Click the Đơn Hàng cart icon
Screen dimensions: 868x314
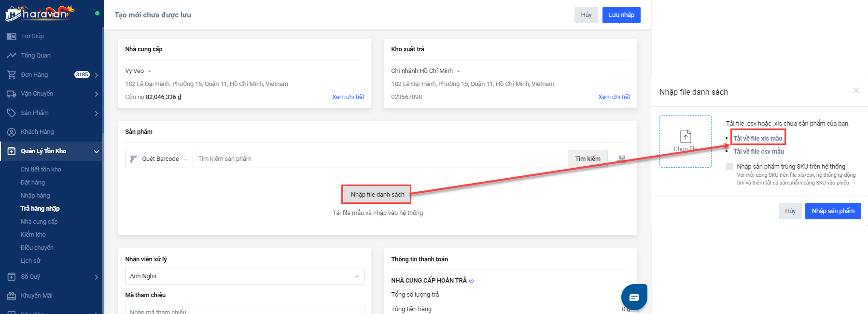pyautogui.click(x=12, y=75)
